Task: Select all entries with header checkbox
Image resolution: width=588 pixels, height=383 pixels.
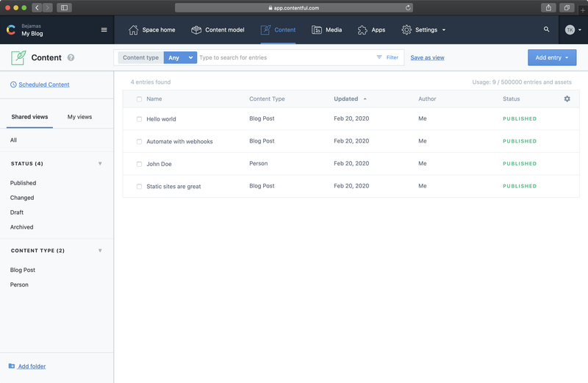Action: coord(139,99)
